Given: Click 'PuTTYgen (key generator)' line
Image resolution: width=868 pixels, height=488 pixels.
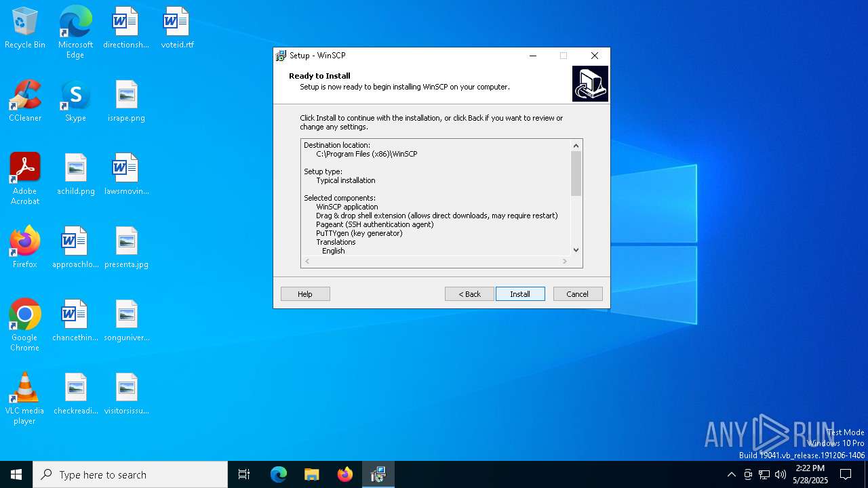Looking at the screenshot, I should (359, 233).
